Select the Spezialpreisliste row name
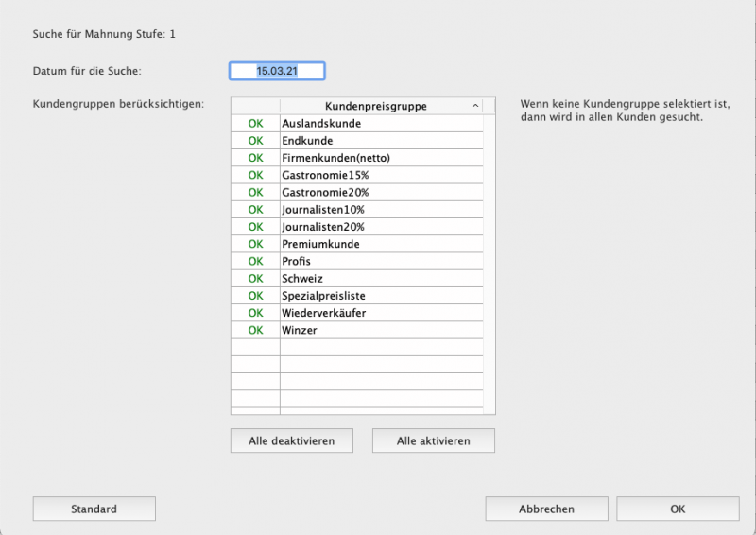The width and height of the screenshot is (756, 535). (382, 296)
